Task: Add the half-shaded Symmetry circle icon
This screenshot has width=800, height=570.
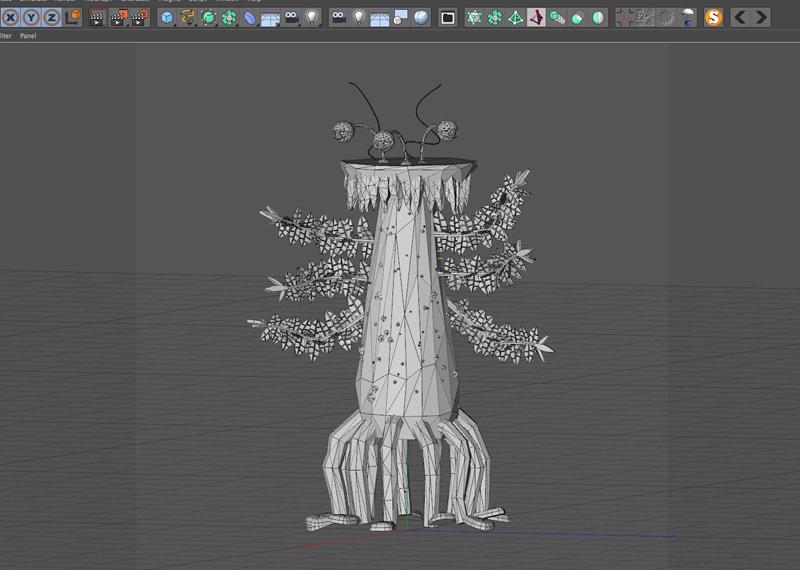Action: click(x=598, y=18)
